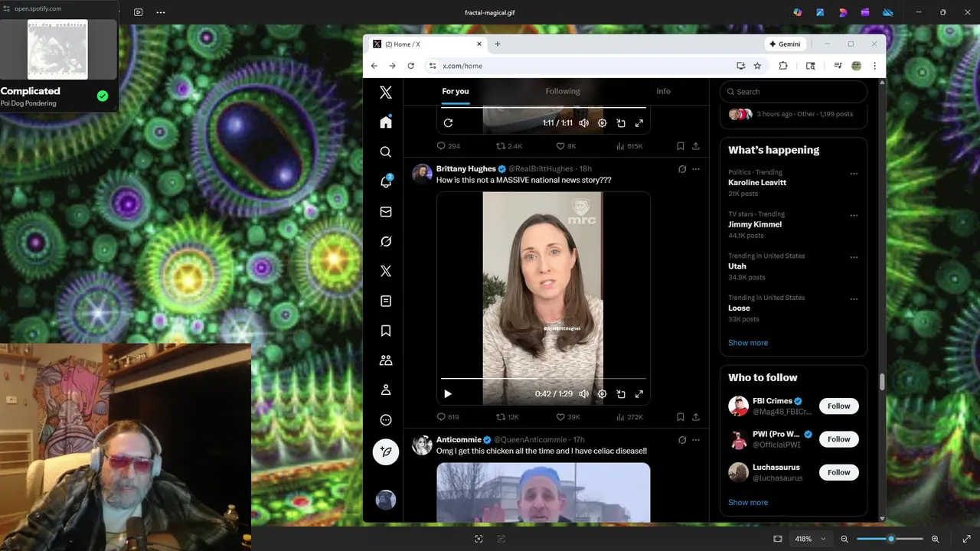
Task: Enable picture-in-picture on Brittany Hughes video
Action: [621, 394]
